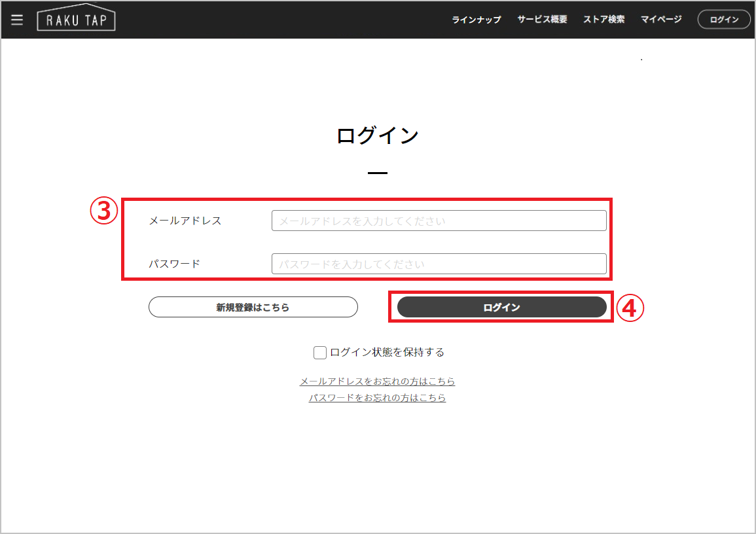Go to サービス概要 in the header
756x534 pixels.
542,20
